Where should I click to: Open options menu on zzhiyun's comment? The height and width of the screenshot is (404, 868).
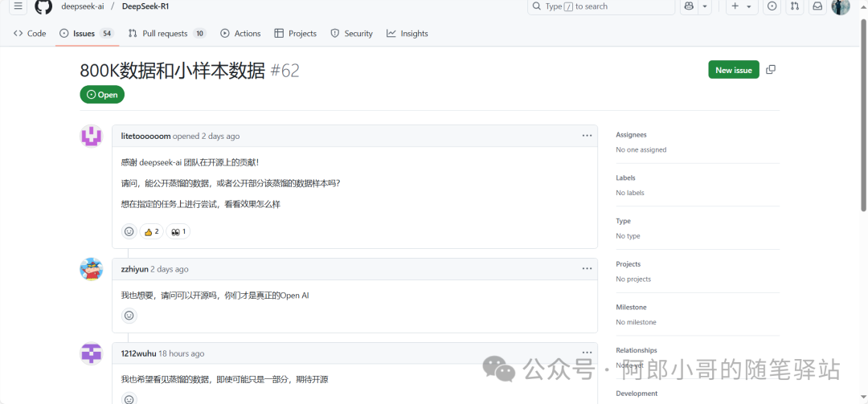[x=587, y=269]
